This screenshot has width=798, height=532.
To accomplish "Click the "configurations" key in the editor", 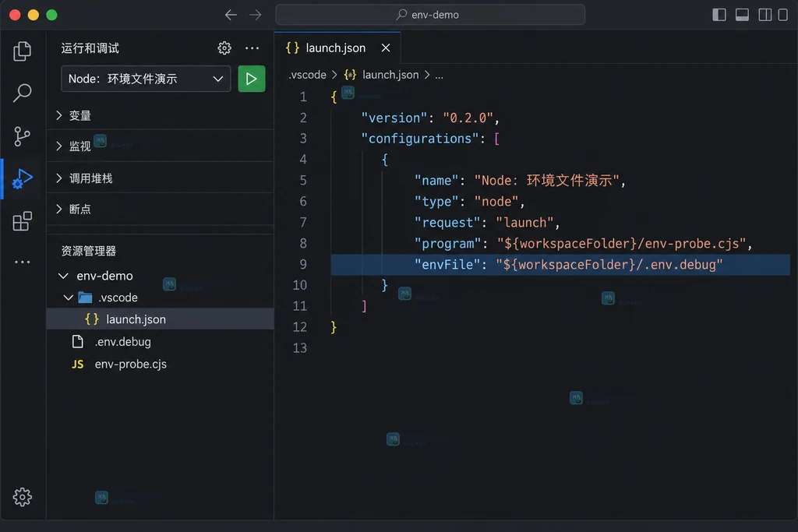I will pos(420,139).
